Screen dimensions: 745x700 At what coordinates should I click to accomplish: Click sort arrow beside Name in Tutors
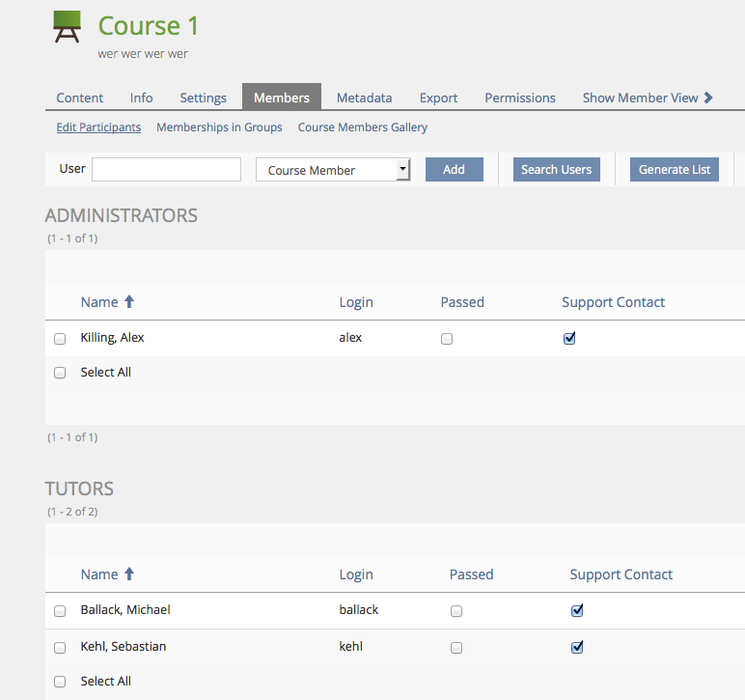point(129,574)
